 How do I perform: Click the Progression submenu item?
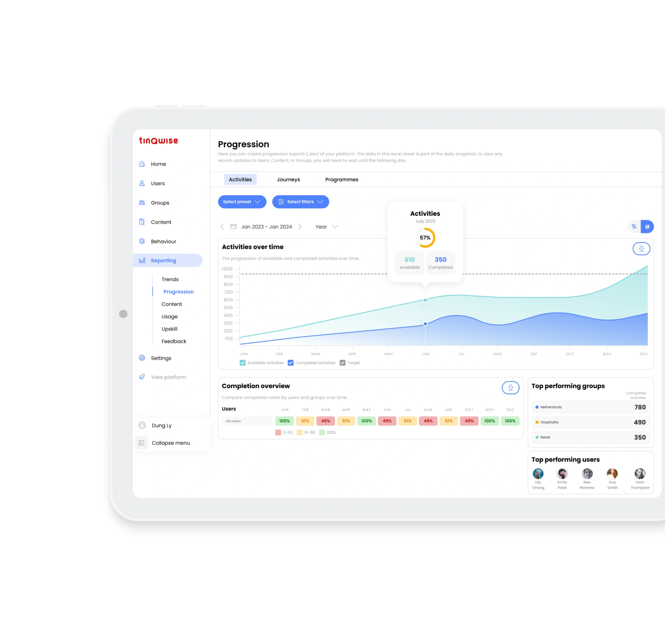(178, 291)
